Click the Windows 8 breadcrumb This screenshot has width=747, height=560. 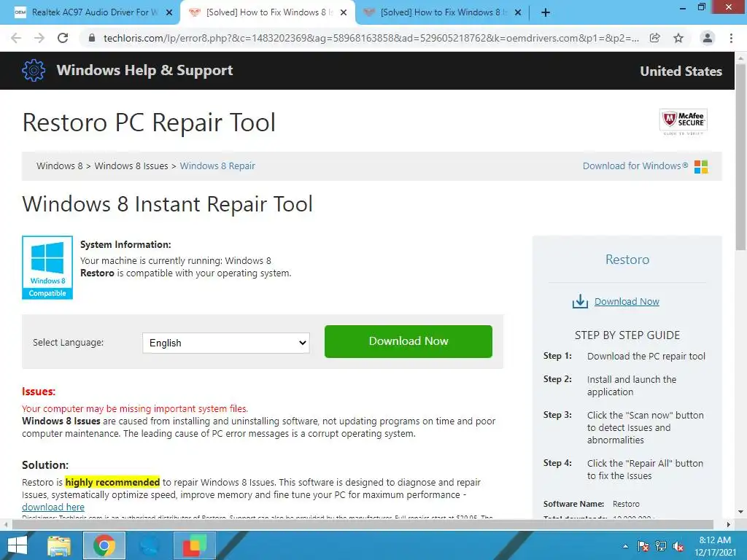pos(60,166)
